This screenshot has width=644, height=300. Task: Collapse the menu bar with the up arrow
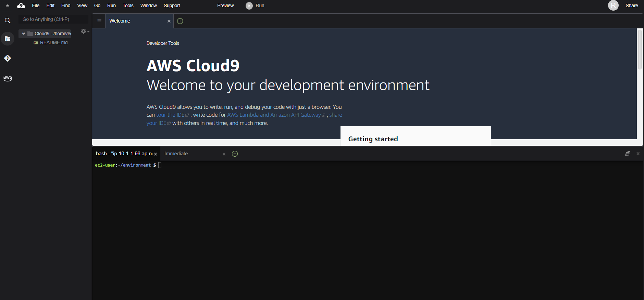pos(8,5)
